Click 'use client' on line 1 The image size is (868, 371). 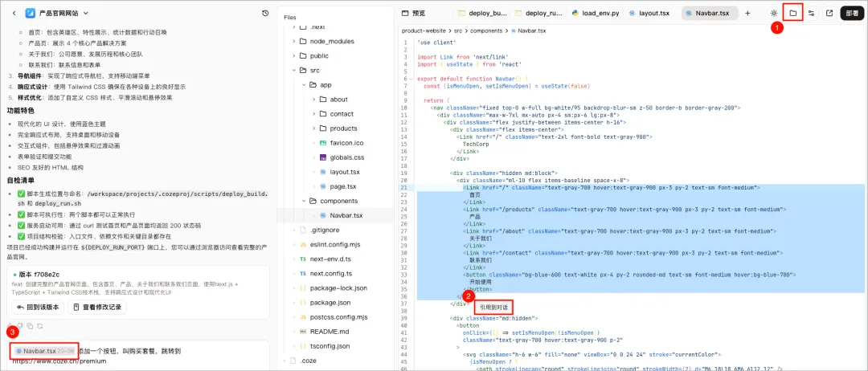pos(435,43)
